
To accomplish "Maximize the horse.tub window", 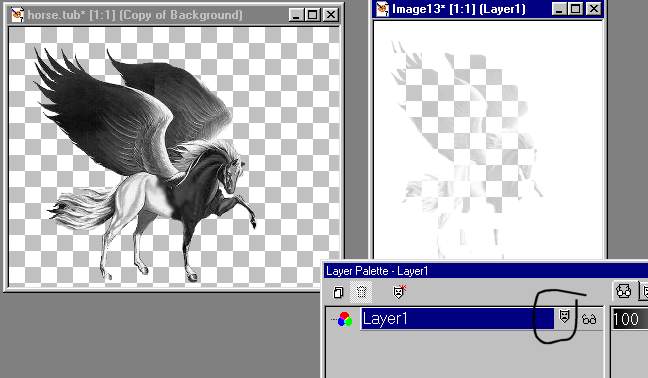I will [313, 15].
